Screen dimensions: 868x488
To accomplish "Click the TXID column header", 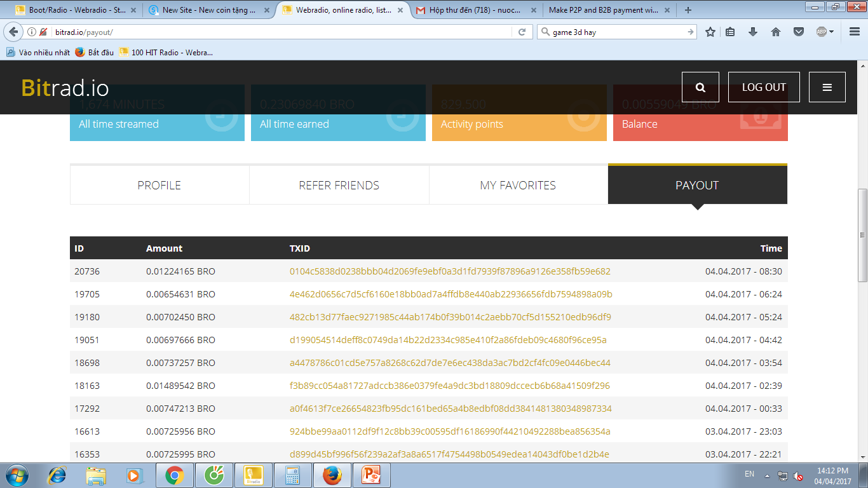I will click(x=300, y=248).
